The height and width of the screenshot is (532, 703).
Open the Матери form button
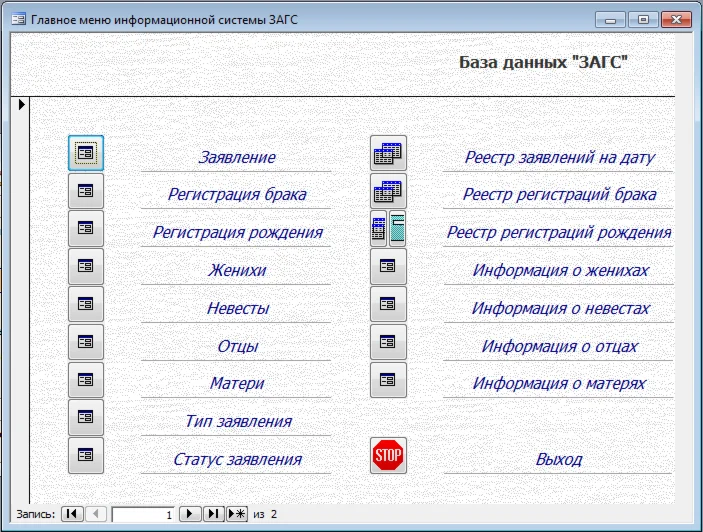click(86, 380)
